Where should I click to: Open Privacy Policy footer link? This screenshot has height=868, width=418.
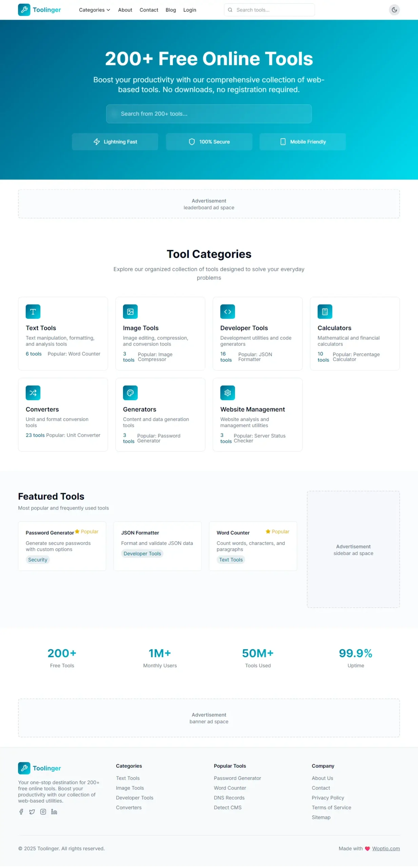(x=327, y=797)
